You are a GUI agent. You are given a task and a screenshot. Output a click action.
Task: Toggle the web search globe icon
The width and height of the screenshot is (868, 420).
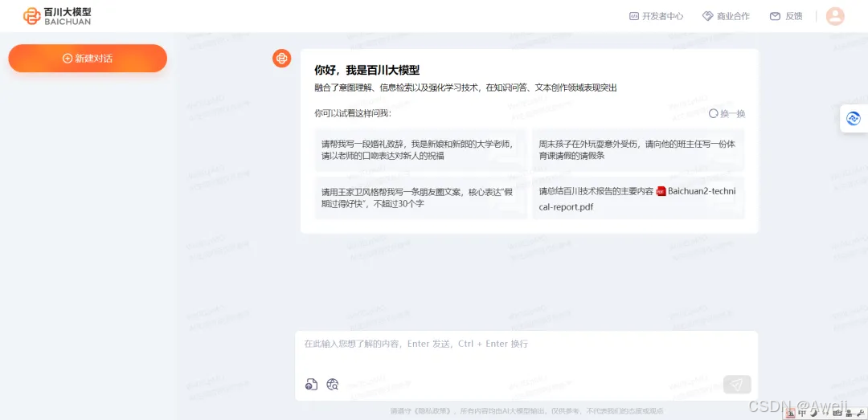coord(332,385)
